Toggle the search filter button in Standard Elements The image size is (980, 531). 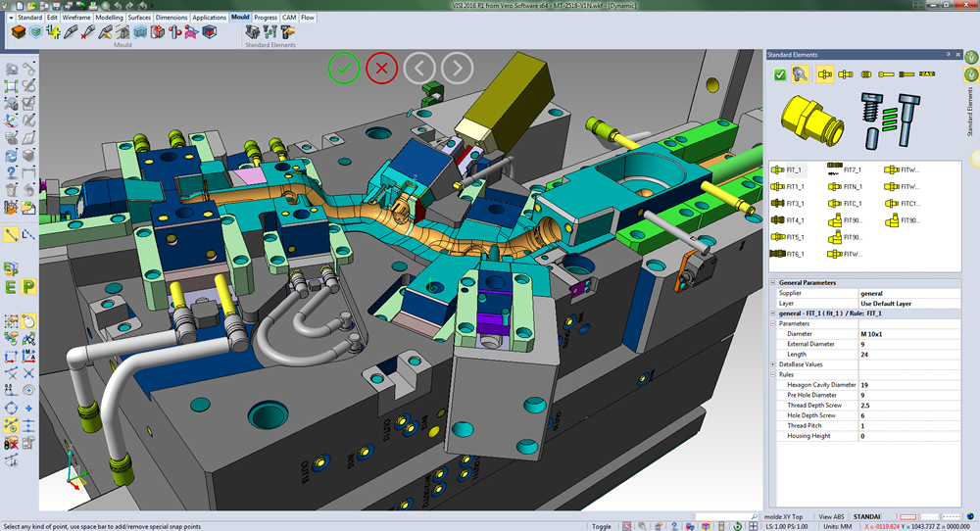pos(801,74)
